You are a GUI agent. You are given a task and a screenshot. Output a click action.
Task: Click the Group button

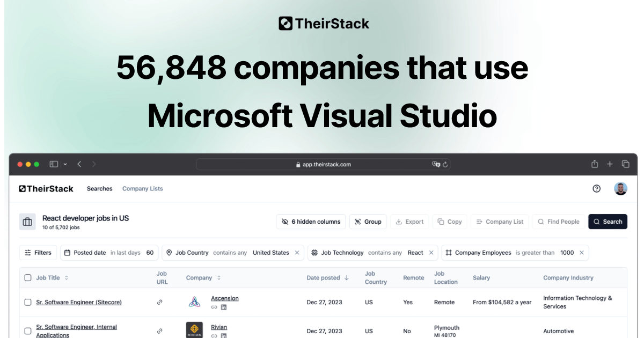pos(368,222)
